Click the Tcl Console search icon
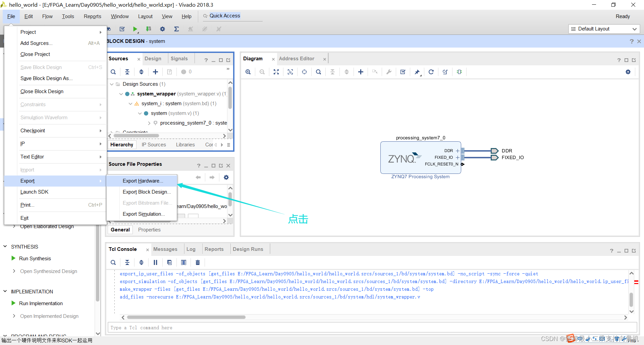Viewport: 644px width, 345px height. click(x=113, y=262)
